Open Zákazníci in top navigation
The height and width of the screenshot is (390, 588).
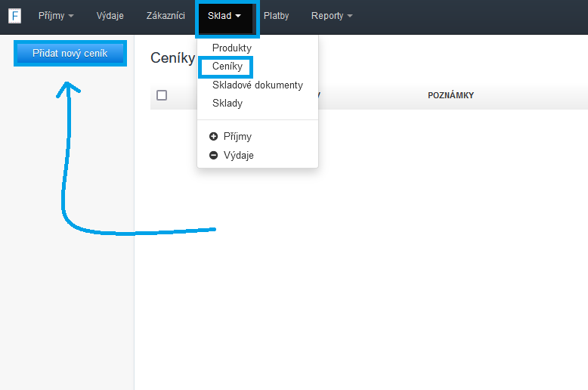166,16
